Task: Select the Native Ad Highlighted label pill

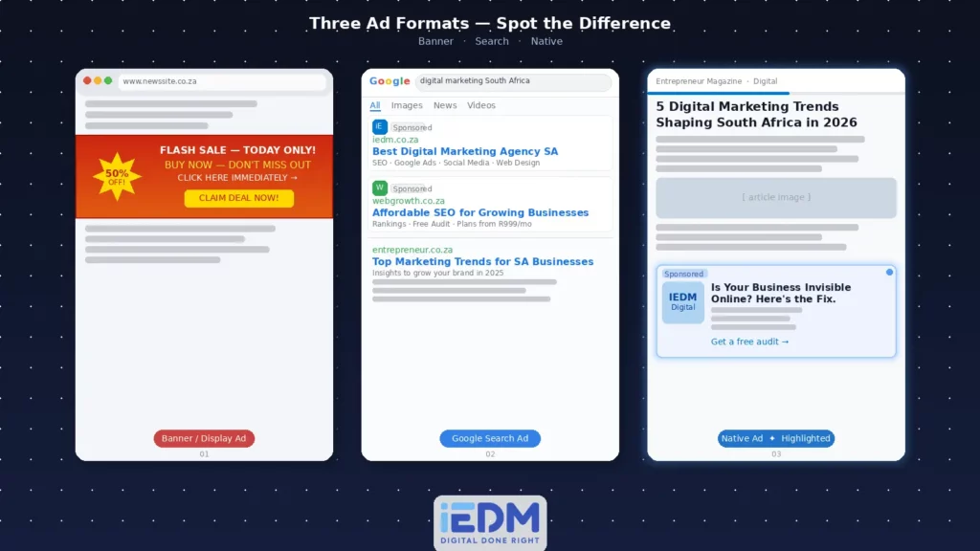Action: (775, 438)
